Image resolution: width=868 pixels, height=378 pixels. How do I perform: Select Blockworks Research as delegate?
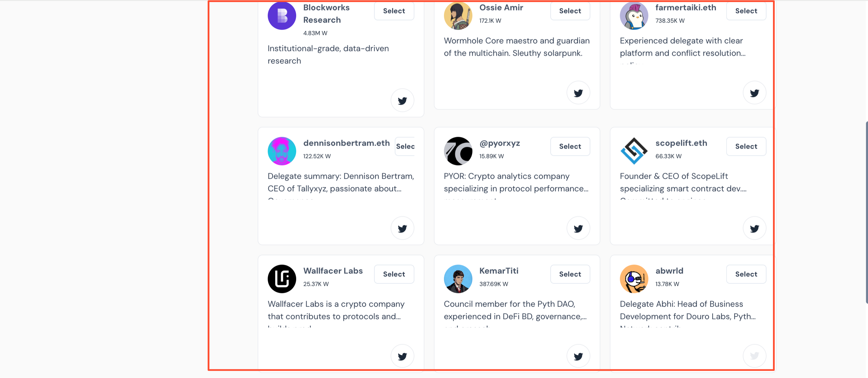coord(394,11)
